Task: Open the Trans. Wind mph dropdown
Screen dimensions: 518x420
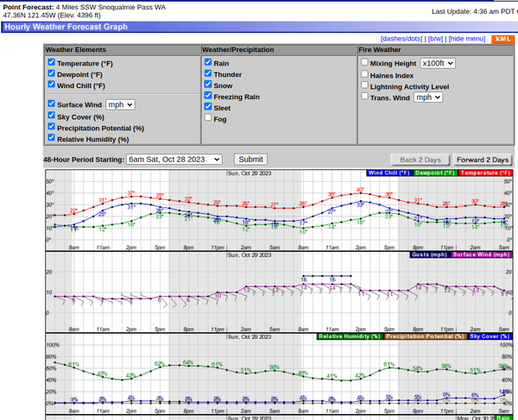Action: point(426,97)
